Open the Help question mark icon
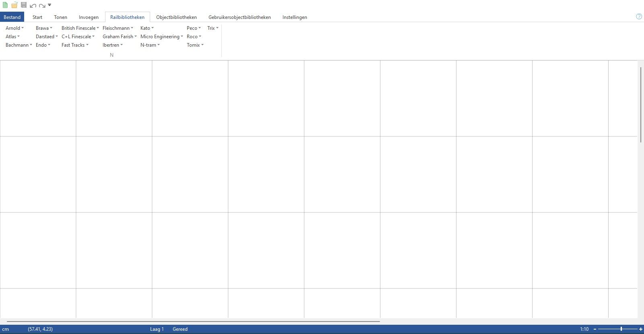This screenshot has width=644, height=334. pyautogui.click(x=639, y=16)
